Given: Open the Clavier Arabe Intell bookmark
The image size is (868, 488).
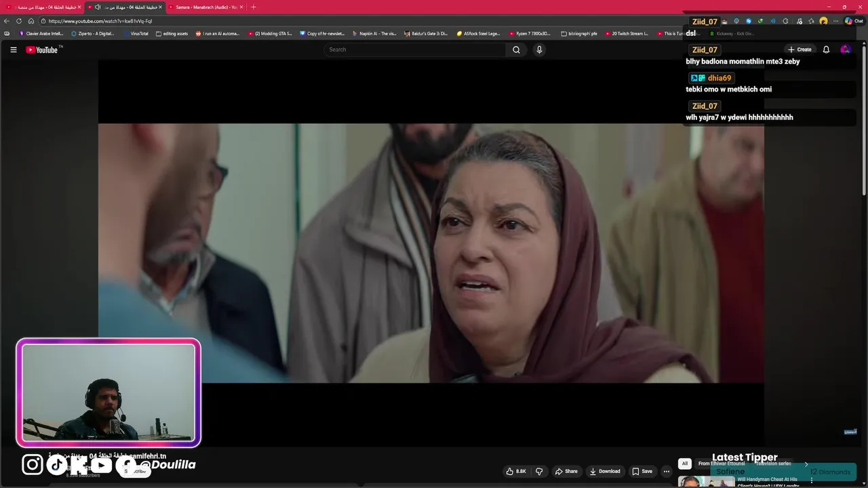Looking at the screenshot, I should point(41,33).
